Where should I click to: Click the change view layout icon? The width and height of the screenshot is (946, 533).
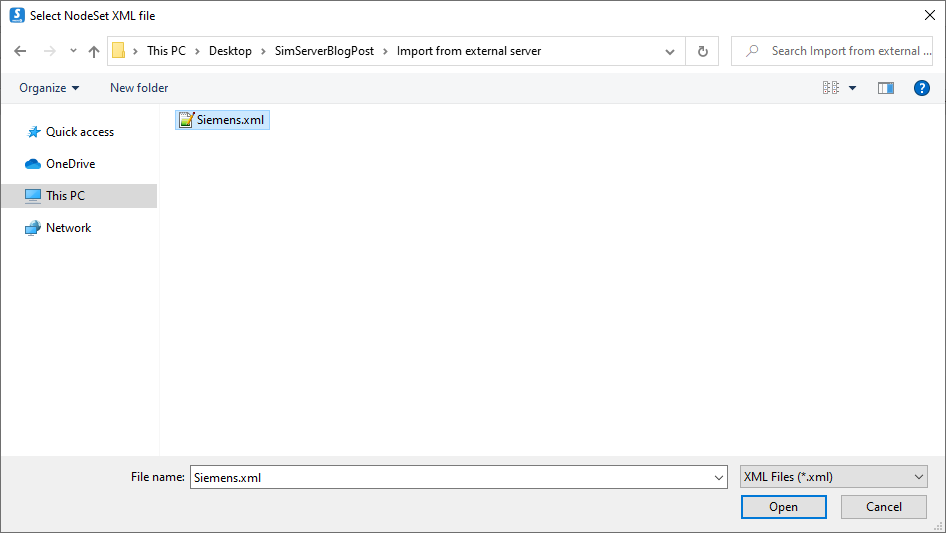pos(831,88)
